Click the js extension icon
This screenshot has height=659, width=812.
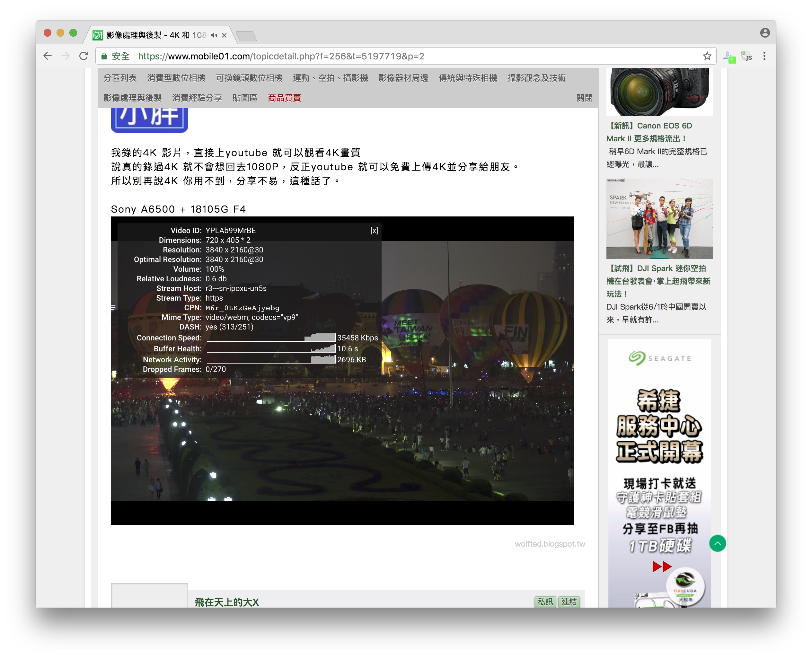[x=746, y=56]
